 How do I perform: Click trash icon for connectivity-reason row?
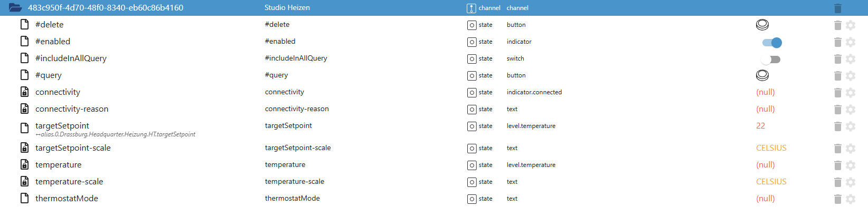coord(838,109)
